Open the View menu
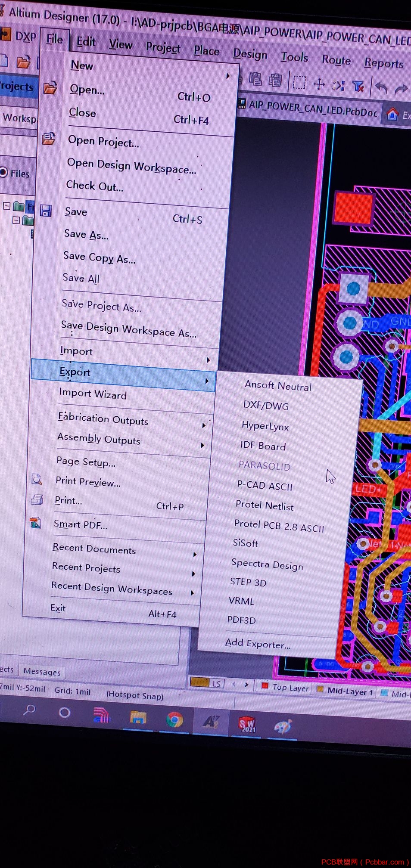 [x=121, y=44]
